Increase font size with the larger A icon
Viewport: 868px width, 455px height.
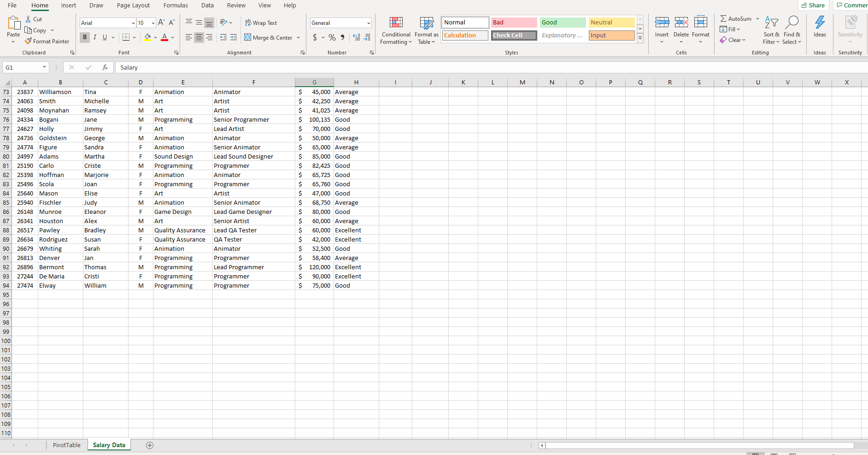tap(161, 23)
